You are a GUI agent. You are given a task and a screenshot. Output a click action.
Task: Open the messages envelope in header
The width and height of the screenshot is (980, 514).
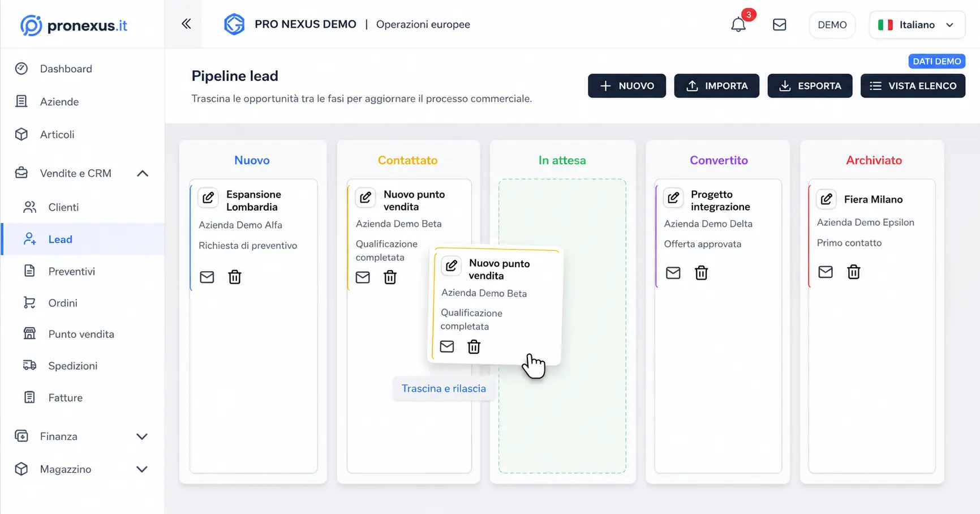click(779, 24)
